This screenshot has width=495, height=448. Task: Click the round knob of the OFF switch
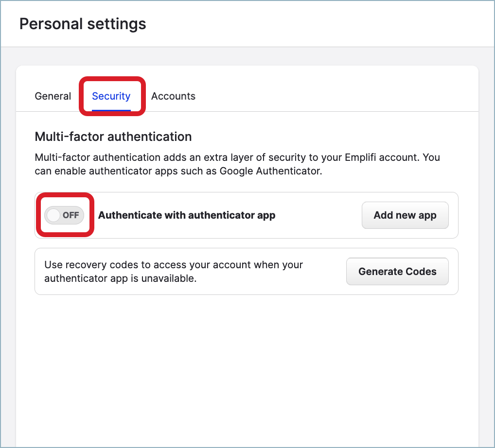53,215
